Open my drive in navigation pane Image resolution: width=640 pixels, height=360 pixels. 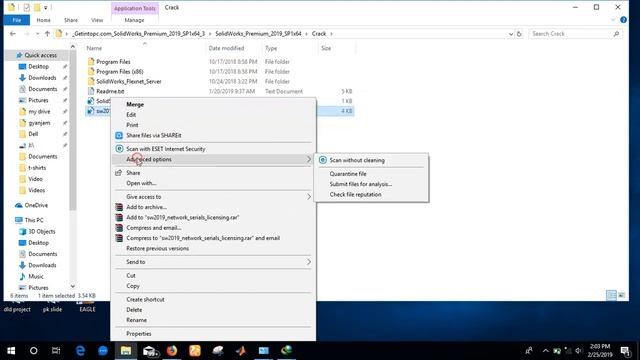click(39, 111)
